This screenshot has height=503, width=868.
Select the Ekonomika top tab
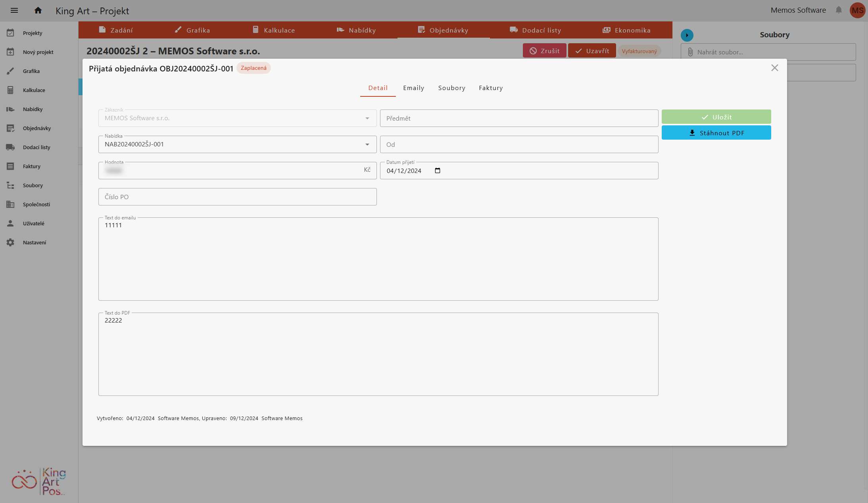(x=626, y=30)
